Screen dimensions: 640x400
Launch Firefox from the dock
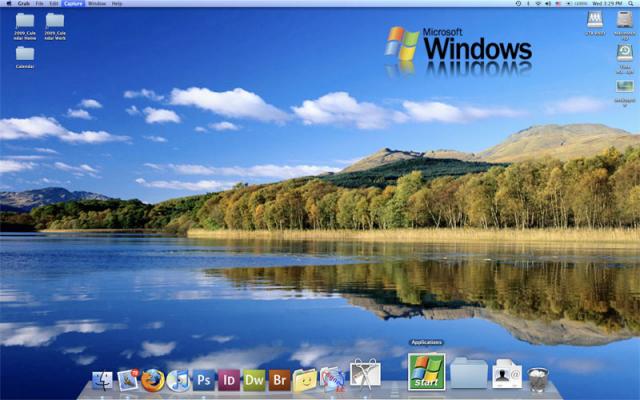(153, 380)
